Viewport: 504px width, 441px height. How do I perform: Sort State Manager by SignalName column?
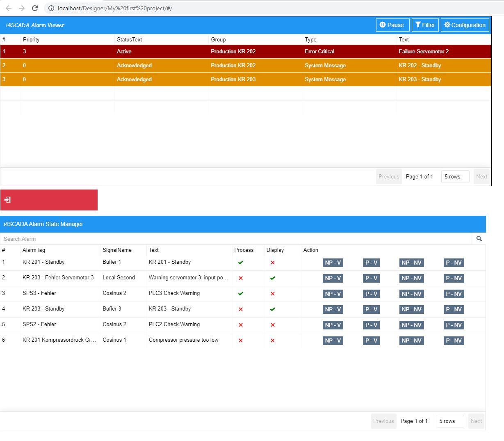point(117,250)
